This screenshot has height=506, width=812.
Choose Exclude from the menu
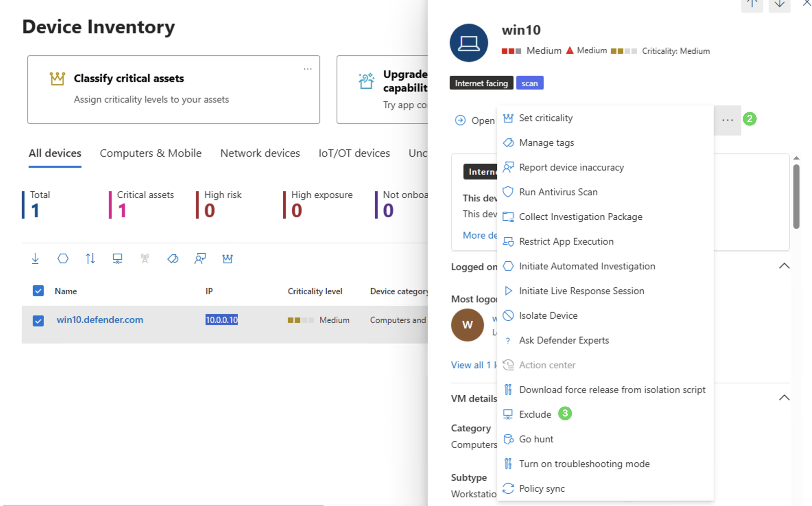[x=605, y=414]
